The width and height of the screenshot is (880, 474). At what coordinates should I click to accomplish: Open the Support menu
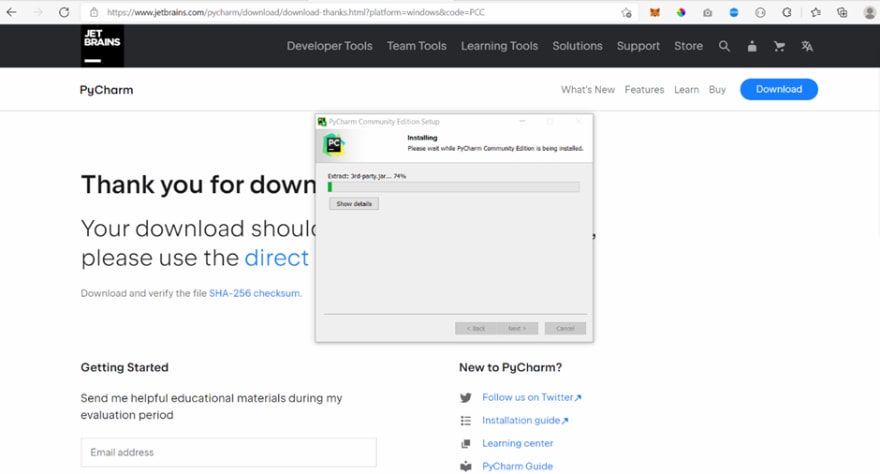pyautogui.click(x=638, y=46)
